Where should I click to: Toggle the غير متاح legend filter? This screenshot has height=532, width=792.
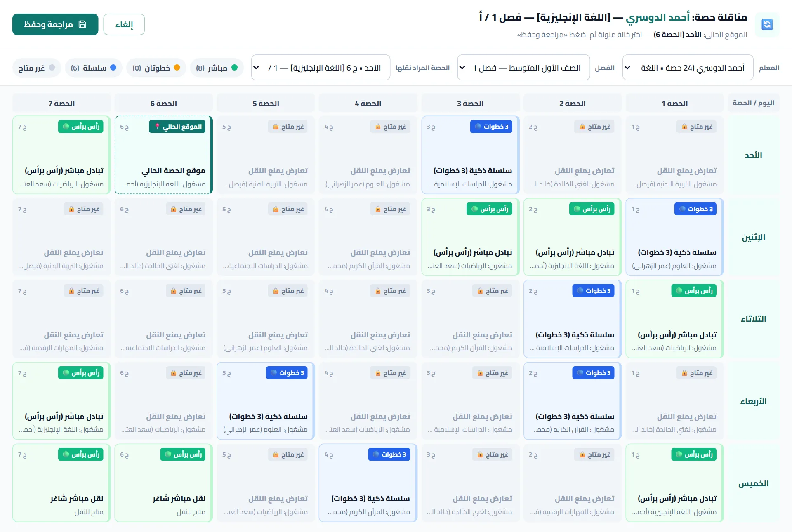[37, 68]
